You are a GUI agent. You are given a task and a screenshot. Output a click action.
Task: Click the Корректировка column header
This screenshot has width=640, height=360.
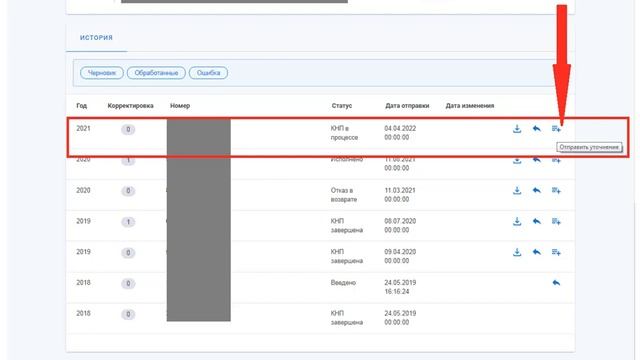131,106
